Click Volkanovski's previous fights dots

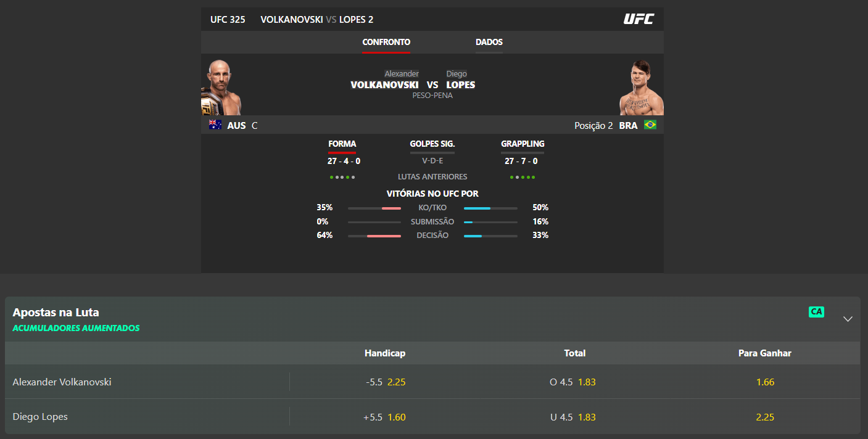[x=342, y=178]
